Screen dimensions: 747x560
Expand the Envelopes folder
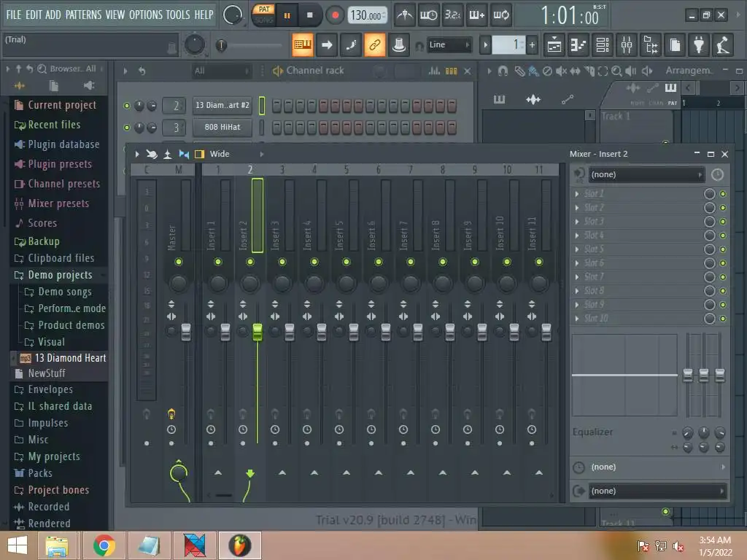coord(50,389)
